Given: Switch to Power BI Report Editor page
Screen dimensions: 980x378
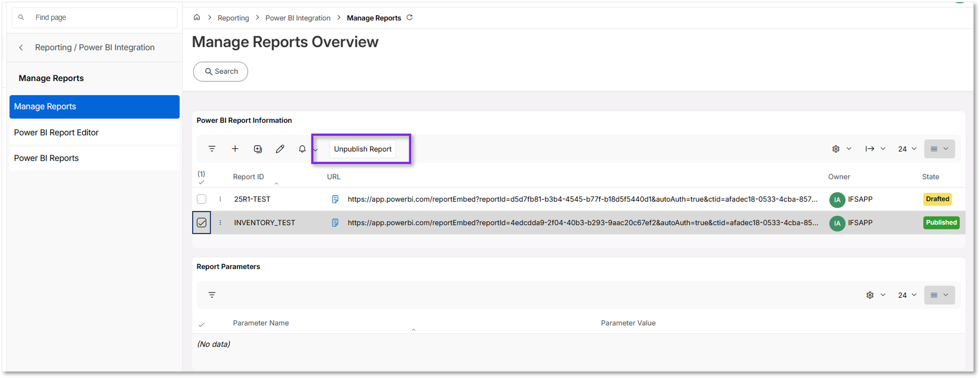Looking at the screenshot, I should [x=56, y=132].
